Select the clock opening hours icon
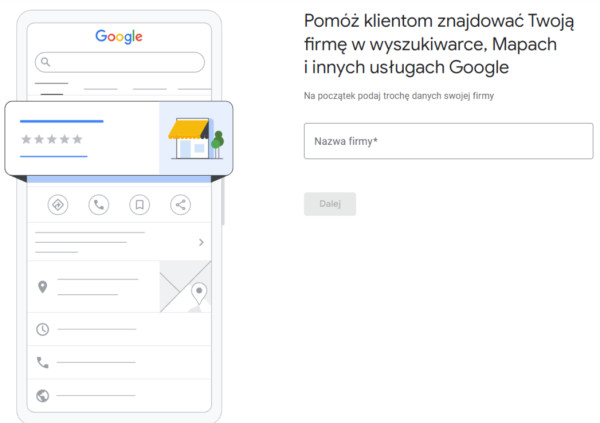The height and width of the screenshot is (423, 600). click(42, 329)
